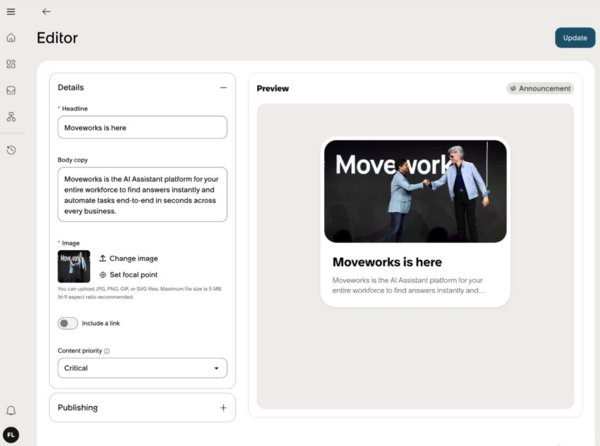Viewport: 600px width, 446px height.
Task: Click the Announcement tag in the Preview panel
Action: (540, 88)
